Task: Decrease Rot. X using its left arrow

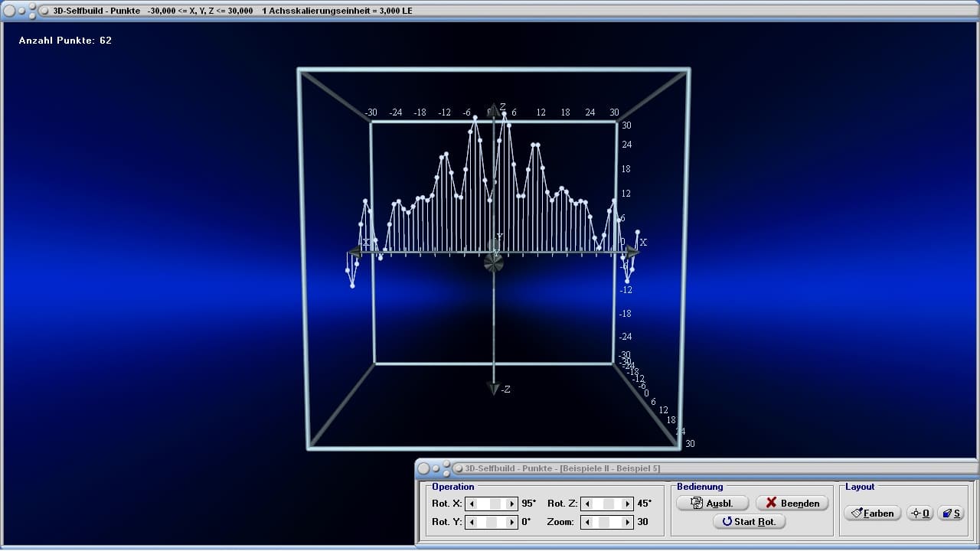Action: click(x=472, y=504)
